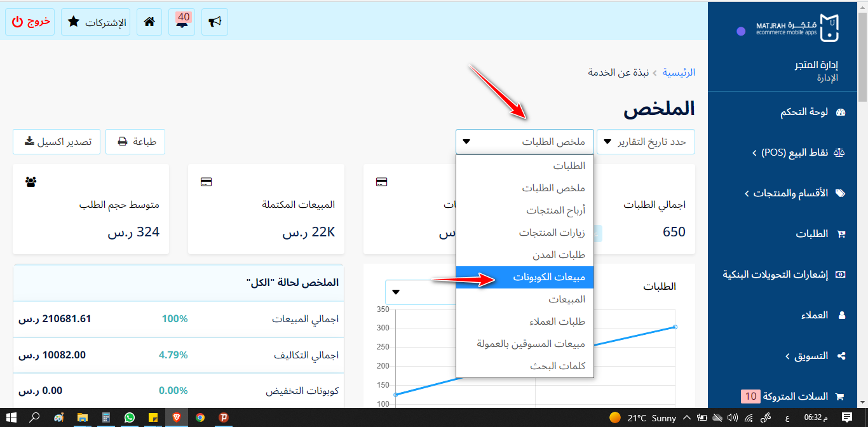The image size is (868, 427).
Task: Open the dropdown above the orders chart
Action: [x=419, y=292]
